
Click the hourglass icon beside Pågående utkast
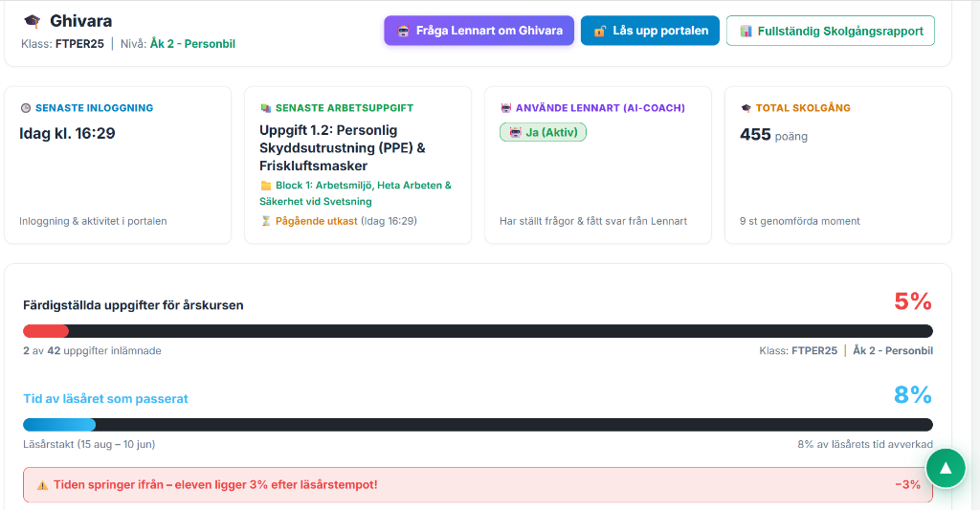click(266, 221)
